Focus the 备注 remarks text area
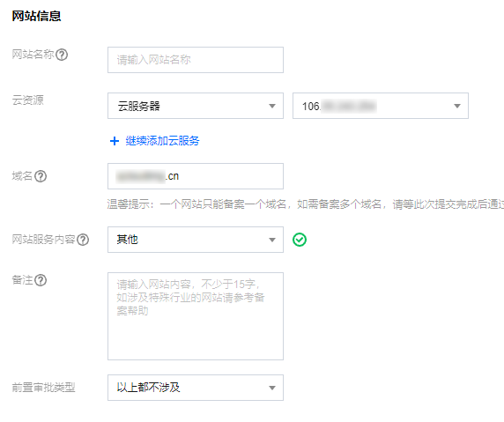Screen dimensions: 504x422 pos(196,316)
